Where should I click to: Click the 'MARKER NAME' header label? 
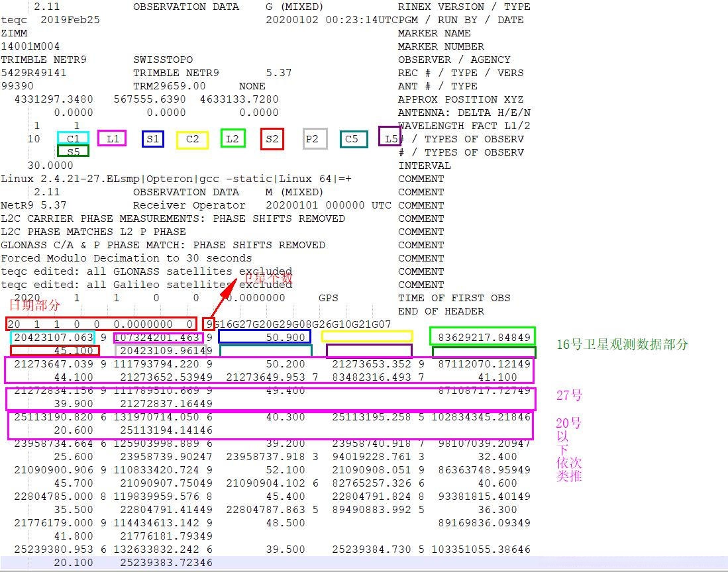coord(434,33)
